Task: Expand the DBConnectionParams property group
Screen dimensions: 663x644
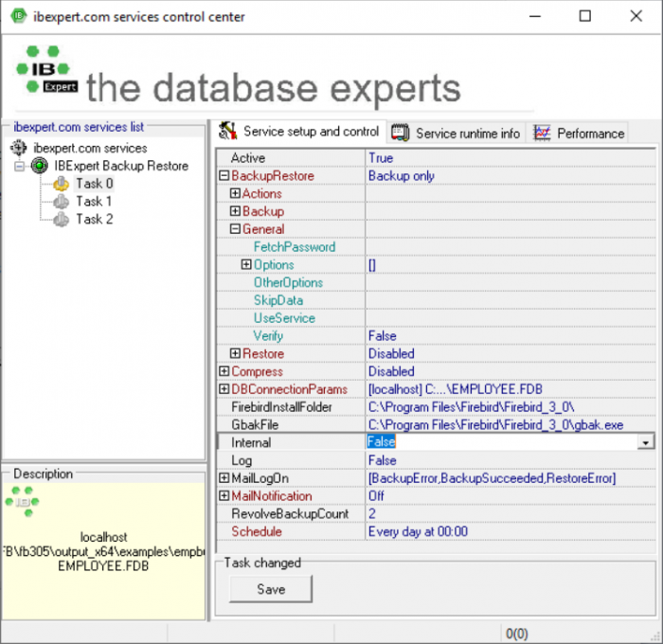Action: tap(224, 389)
